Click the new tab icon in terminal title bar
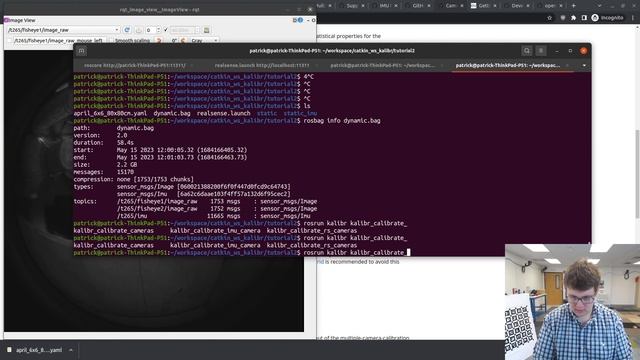The width and height of the screenshot is (640, 360). [81, 51]
